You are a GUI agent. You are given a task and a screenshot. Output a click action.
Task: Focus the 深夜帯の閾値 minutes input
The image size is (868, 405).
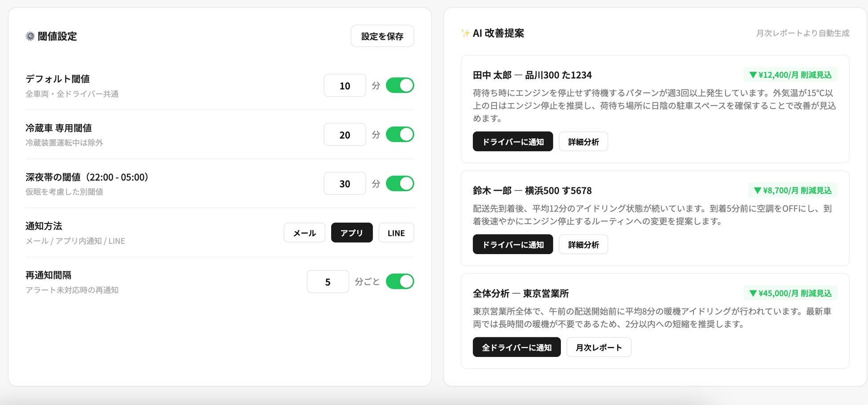tap(345, 183)
